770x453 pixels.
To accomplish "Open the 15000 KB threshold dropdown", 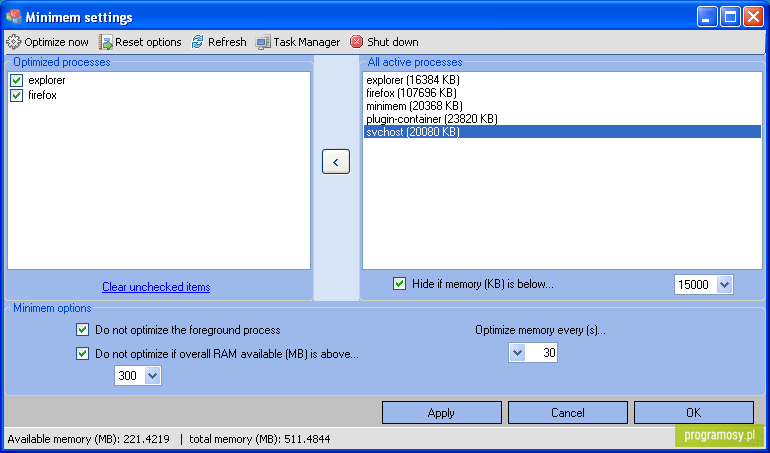I will pos(724,284).
